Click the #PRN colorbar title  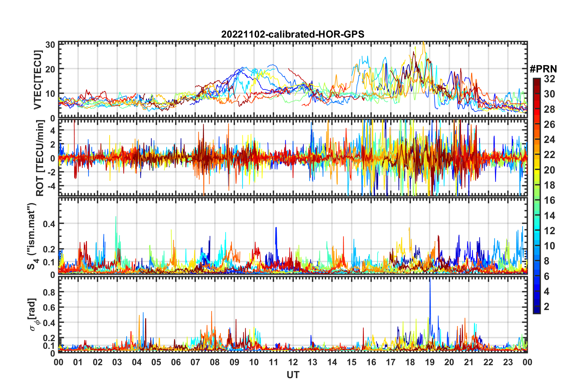tap(543, 69)
